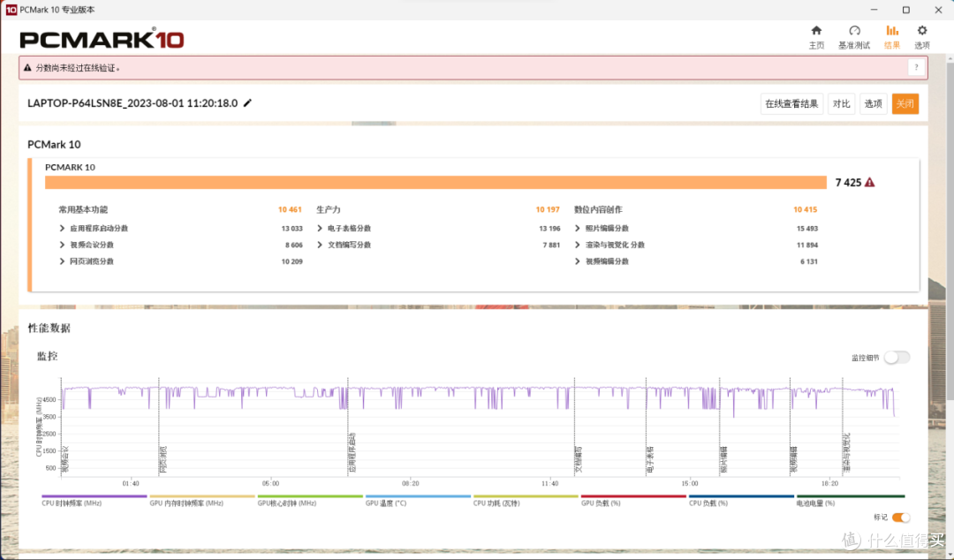The image size is (954, 560).
Task: Click the 对比 compare button
Action: click(x=842, y=103)
